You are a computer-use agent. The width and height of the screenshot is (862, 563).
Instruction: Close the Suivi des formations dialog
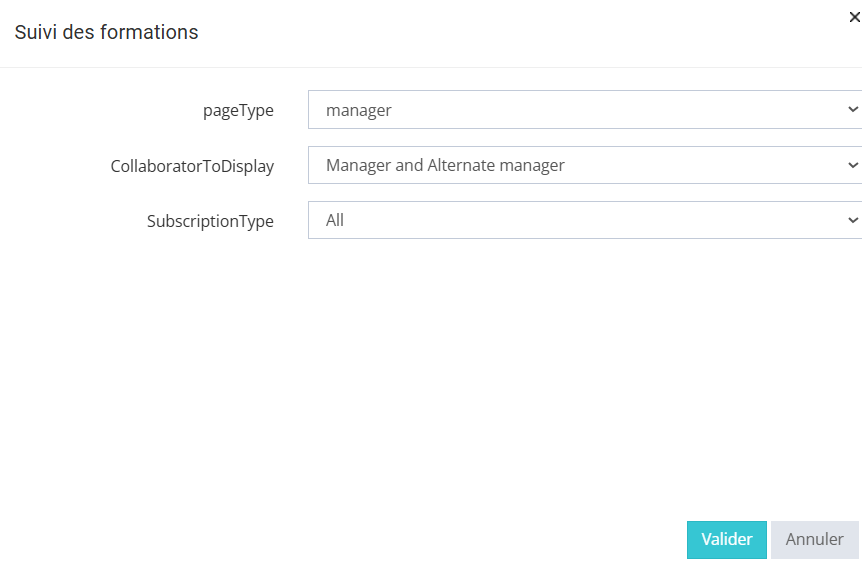pos(853,17)
